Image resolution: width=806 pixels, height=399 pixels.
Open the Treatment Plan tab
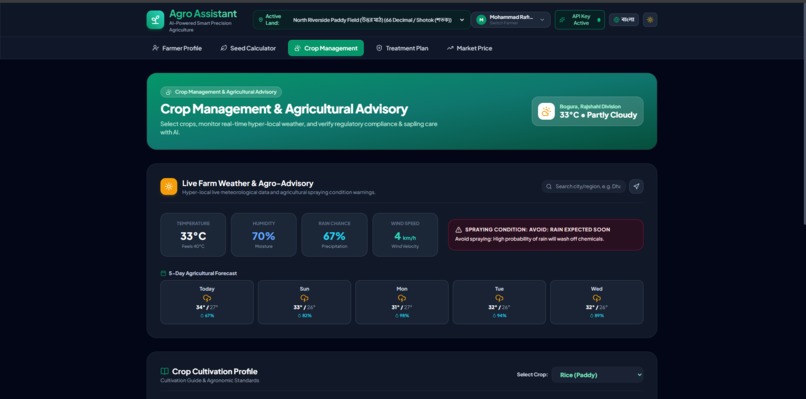point(402,48)
